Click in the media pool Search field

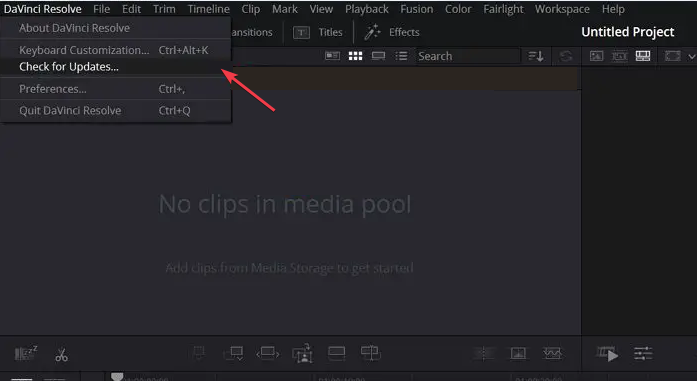[x=468, y=56]
